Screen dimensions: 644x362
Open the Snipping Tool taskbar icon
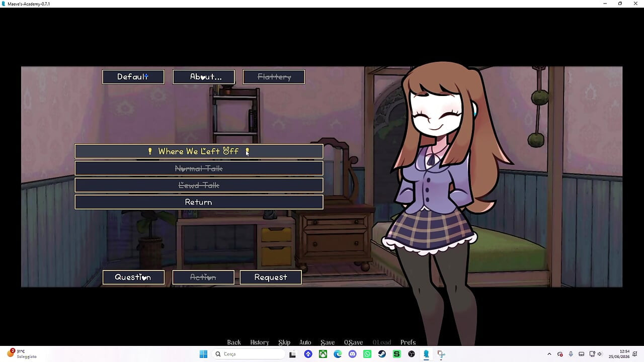(441, 354)
